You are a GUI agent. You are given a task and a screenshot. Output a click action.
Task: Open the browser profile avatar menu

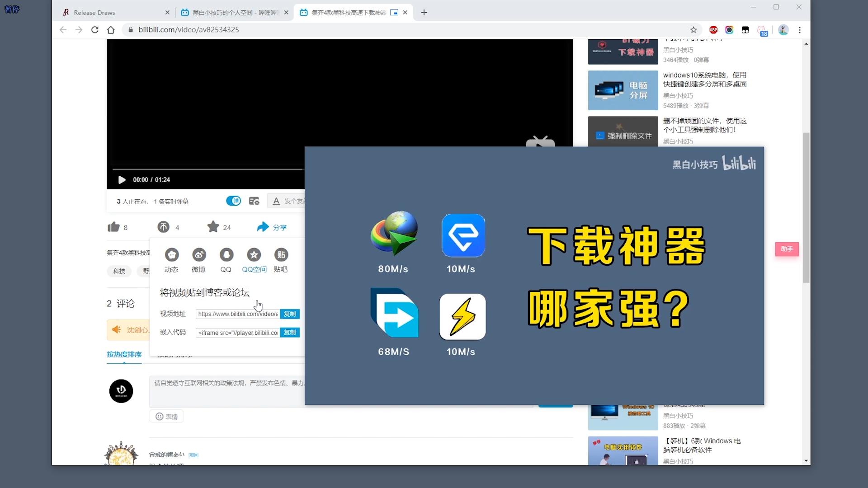783,30
